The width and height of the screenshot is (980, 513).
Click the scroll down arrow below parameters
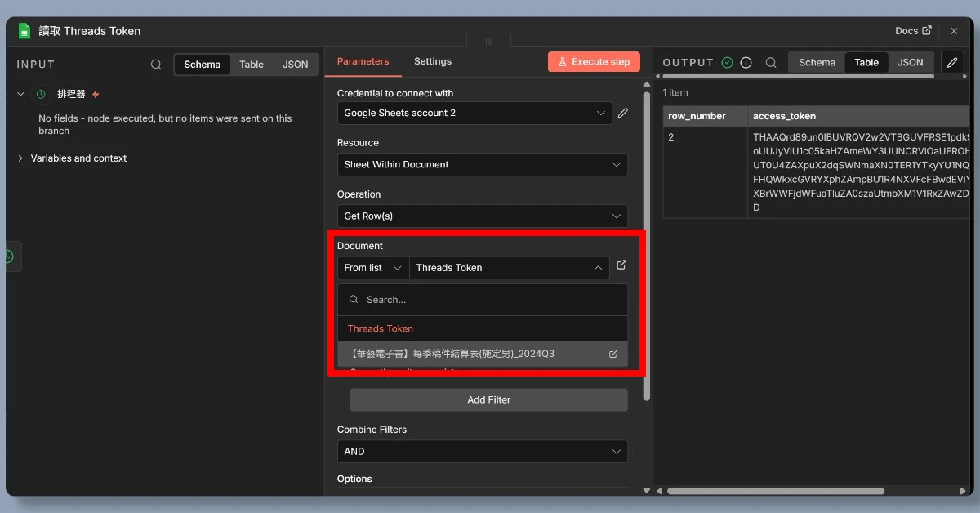(647, 491)
